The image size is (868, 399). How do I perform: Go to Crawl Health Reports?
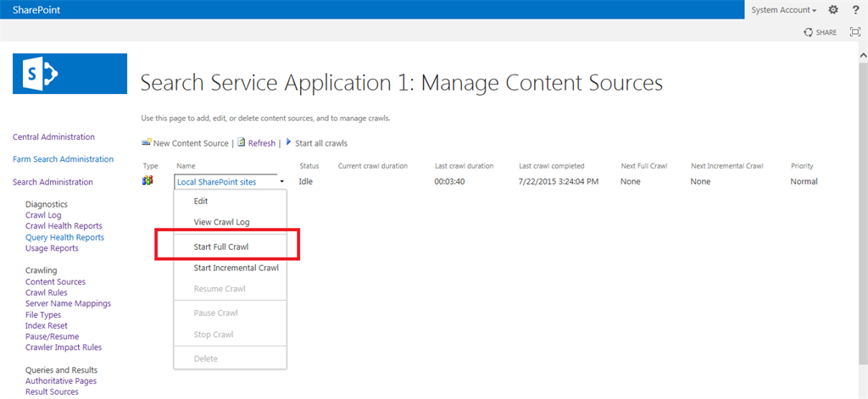[x=64, y=226]
